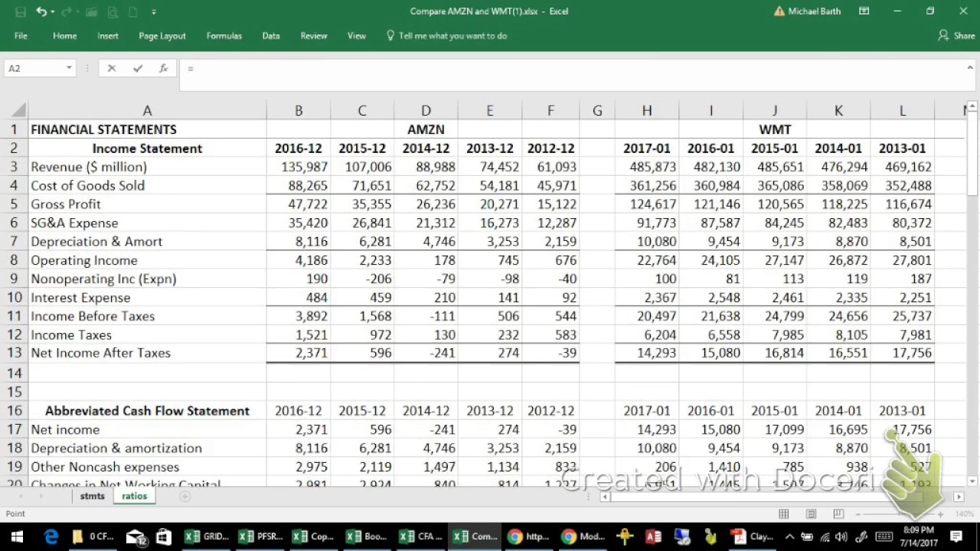Click the AMZN revenue value 135,987

click(299, 167)
